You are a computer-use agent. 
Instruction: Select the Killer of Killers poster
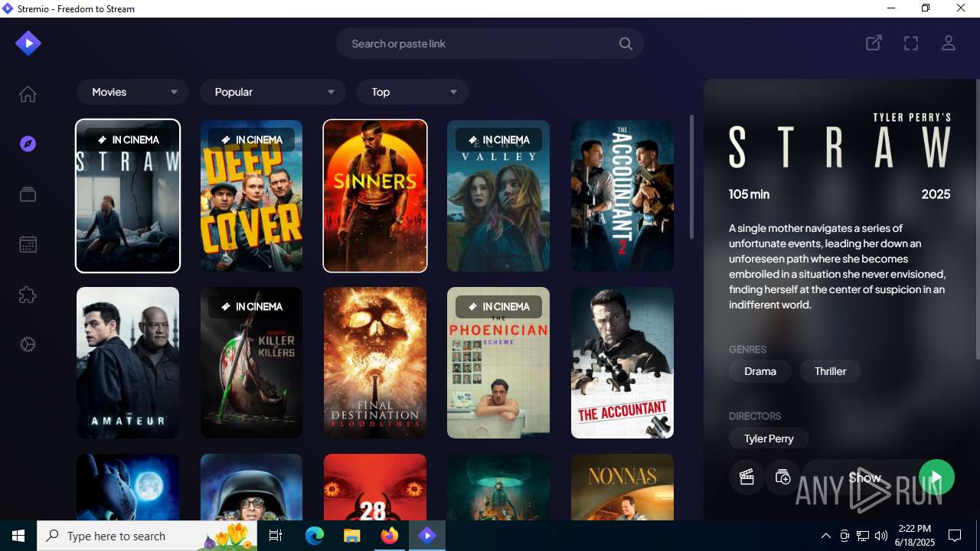[x=251, y=363]
